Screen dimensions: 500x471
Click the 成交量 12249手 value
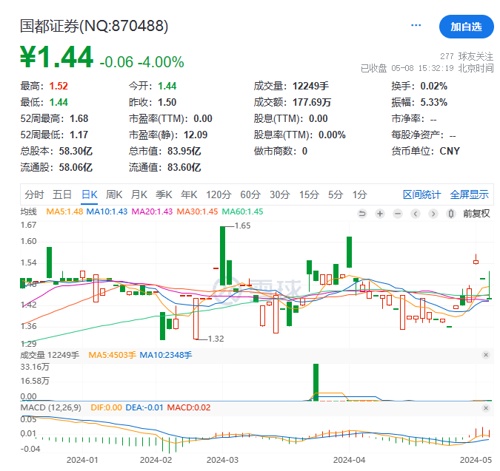pyautogui.click(x=311, y=86)
